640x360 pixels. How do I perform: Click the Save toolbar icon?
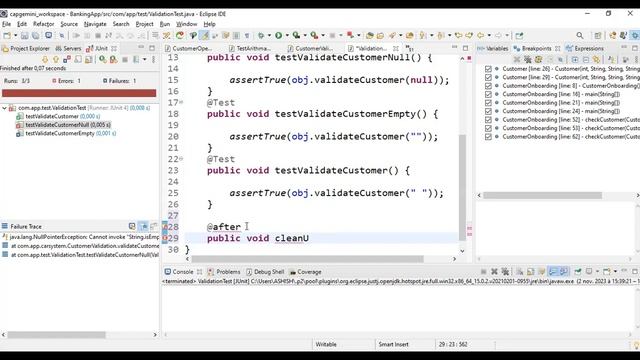point(25,36)
